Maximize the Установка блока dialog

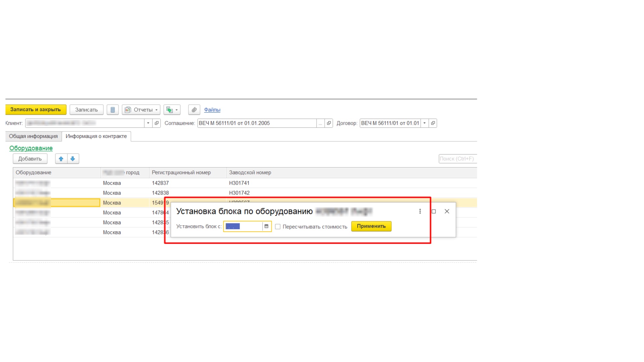tap(434, 211)
